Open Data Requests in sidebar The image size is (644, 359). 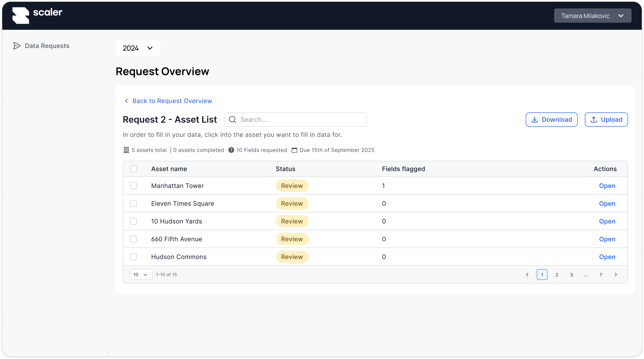(x=47, y=46)
